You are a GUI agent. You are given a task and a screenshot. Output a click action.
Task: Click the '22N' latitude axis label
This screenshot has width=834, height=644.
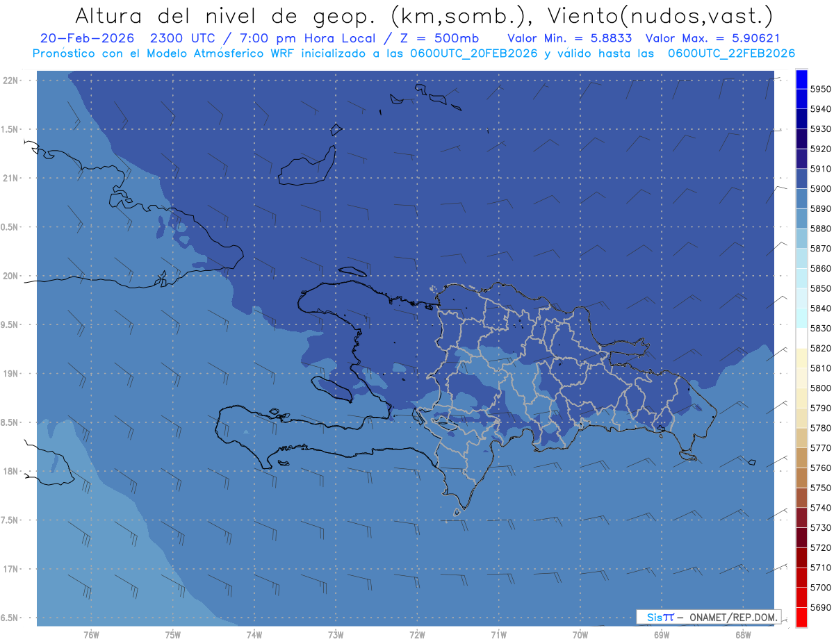[11, 81]
